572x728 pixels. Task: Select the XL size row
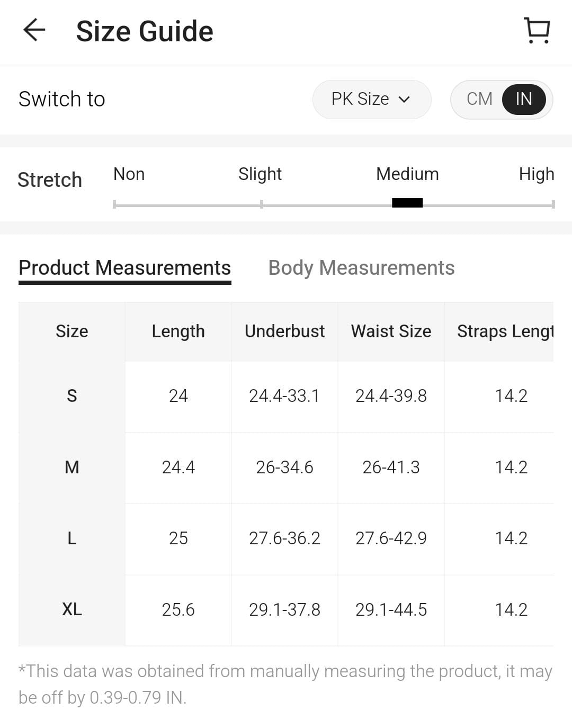pyautogui.click(x=72, y=609)
